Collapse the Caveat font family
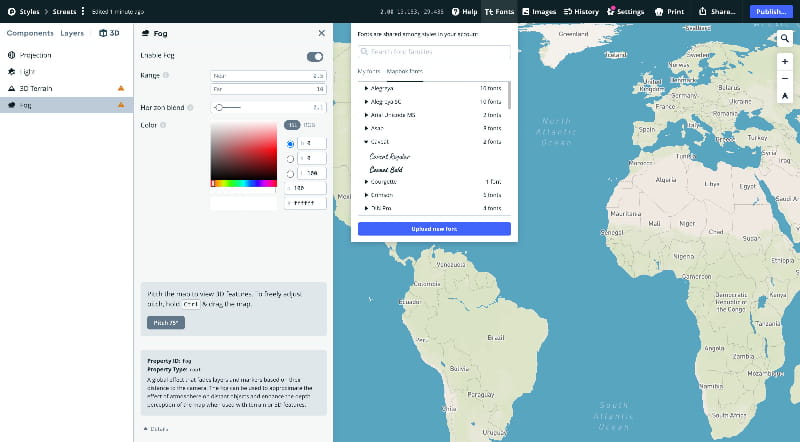 pyautogui.click(x=366, y=142)
